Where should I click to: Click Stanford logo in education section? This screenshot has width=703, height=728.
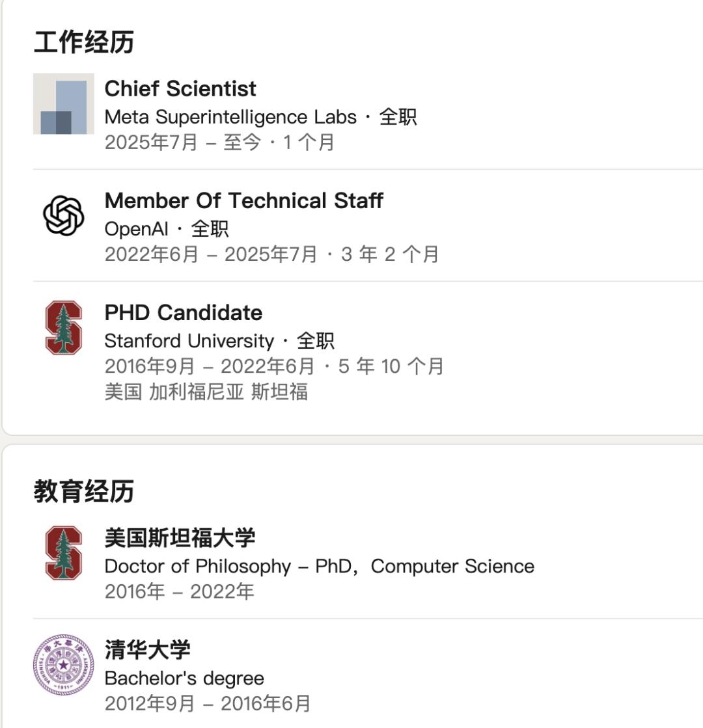64,552
